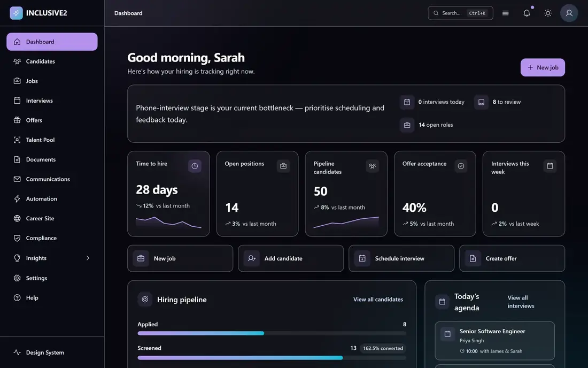Open Offers in sidebar

tap(52, 120)
